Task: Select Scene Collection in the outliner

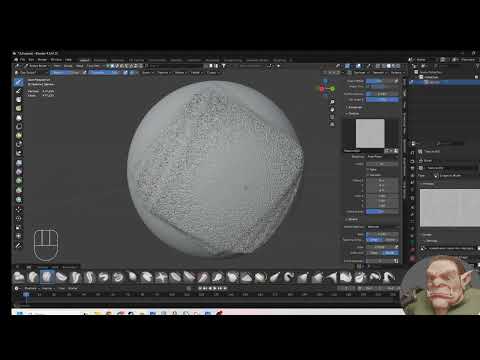Action: click(x=431, y=72)
